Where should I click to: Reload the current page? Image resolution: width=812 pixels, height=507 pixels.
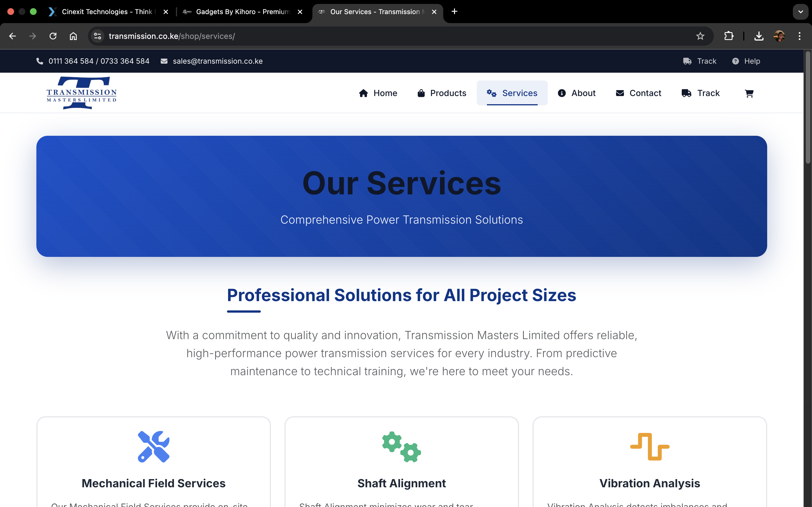53,36
